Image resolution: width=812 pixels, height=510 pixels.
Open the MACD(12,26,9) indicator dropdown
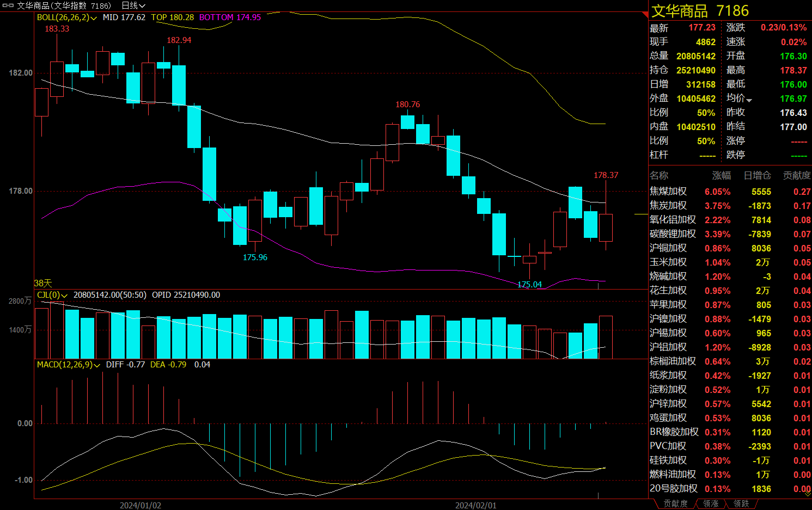coord(69,365)
